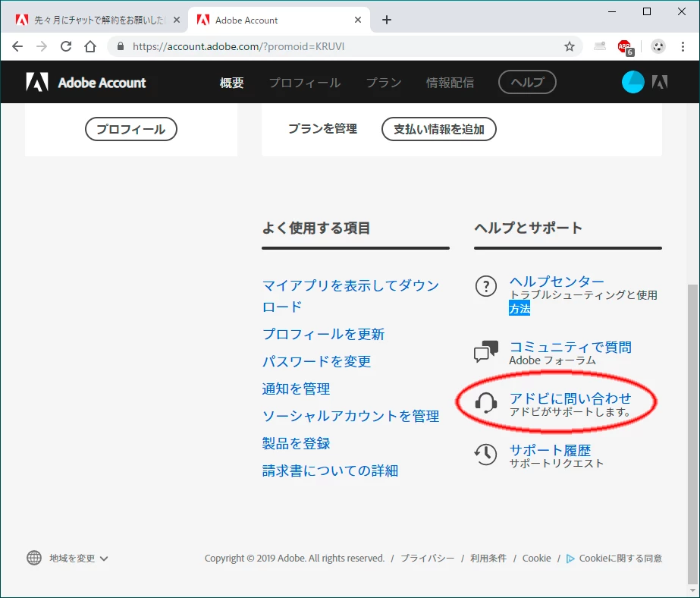Click the AdChoices triangle icon
The height and width of the screenshot is (598, 700).
coord(570,559)
